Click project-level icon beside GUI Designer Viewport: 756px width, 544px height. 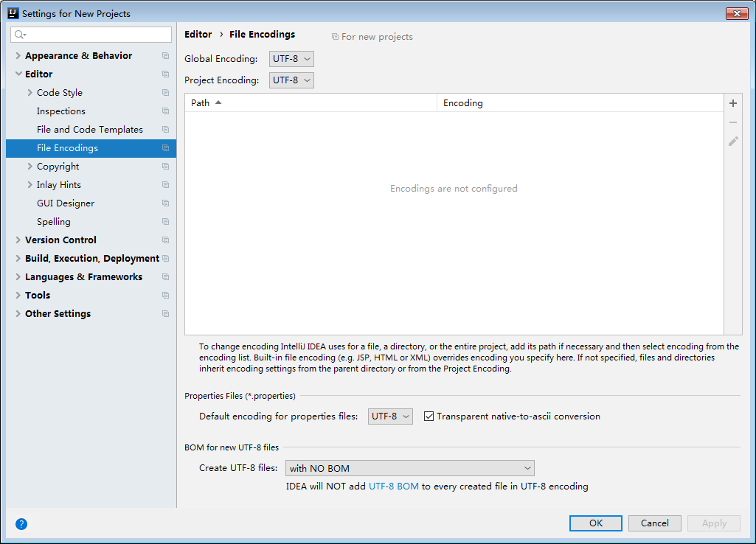[x=165, y=203]
